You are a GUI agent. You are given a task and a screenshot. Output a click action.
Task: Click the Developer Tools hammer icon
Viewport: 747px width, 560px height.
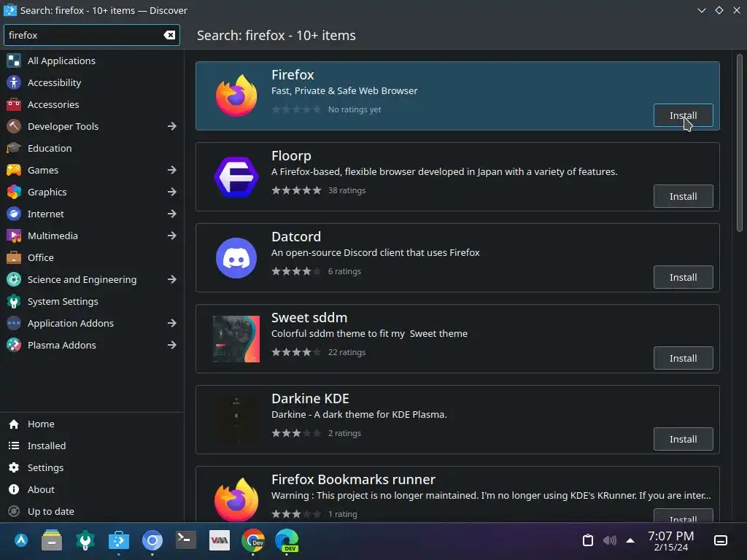coord(14,126)
